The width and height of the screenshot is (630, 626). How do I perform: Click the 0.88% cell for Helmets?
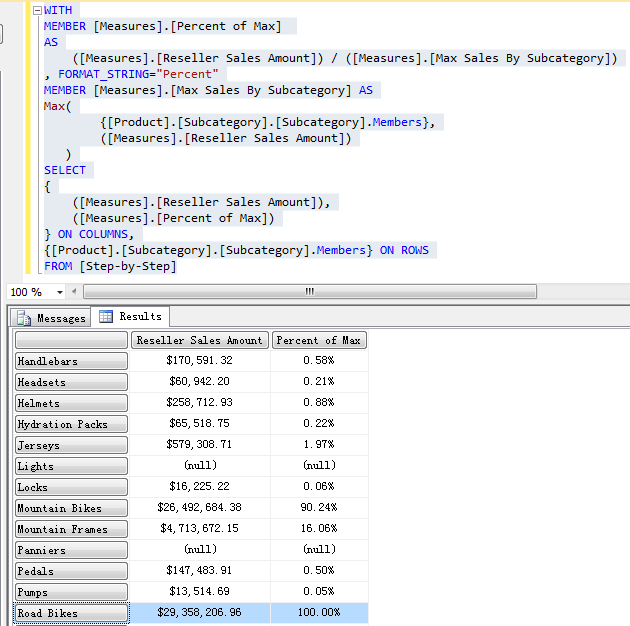coord(319,402)
